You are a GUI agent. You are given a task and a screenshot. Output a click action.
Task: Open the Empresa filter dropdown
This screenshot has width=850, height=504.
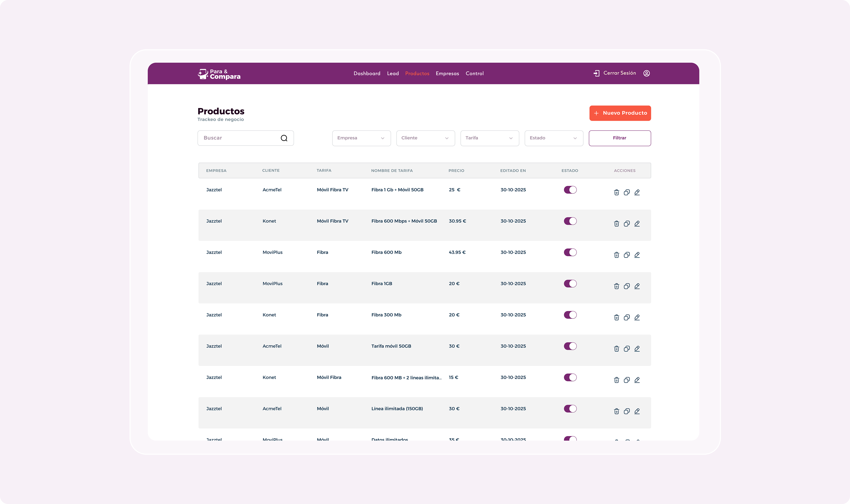click(x=361, y=138)
